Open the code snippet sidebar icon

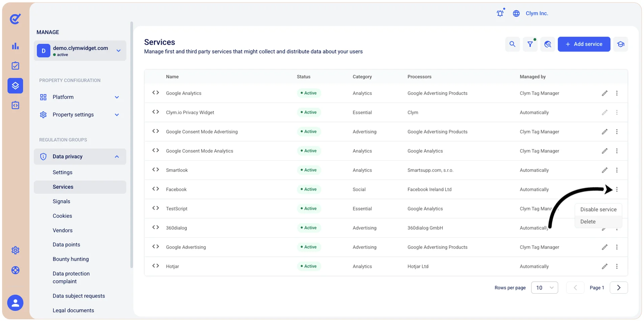tap(15, 105)
